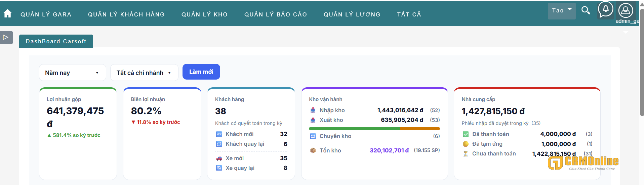
Task: Click the 80.2% profit margin value
Action: coord(146,111)
